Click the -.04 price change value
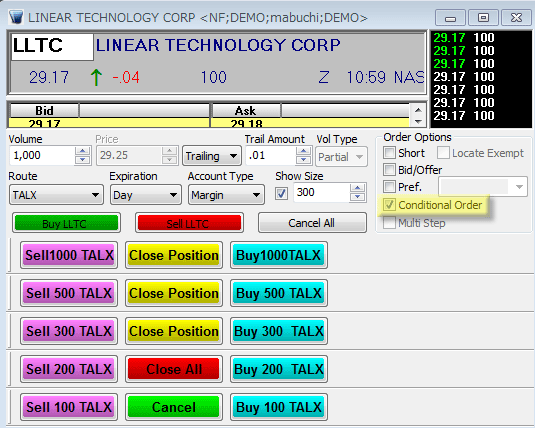Image resolution: width=535 pixels, height=428 pixels. pyautogui.click(x=126, y=77)
